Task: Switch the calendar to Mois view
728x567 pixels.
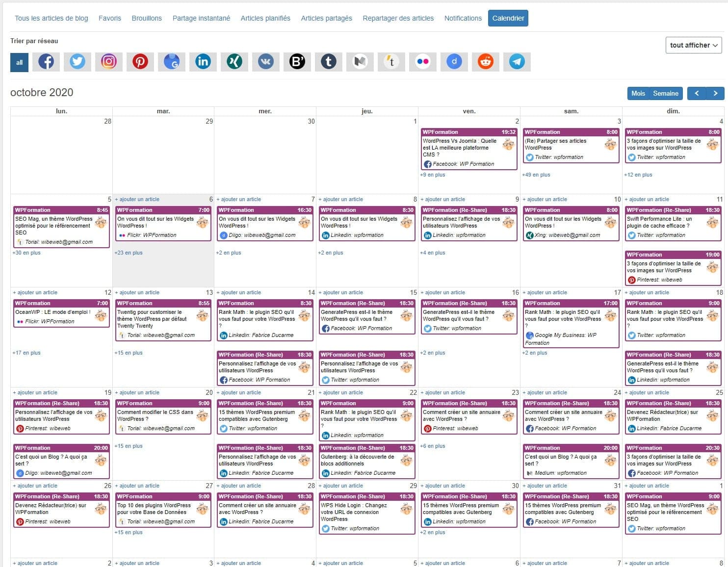Action: [638, 93]
